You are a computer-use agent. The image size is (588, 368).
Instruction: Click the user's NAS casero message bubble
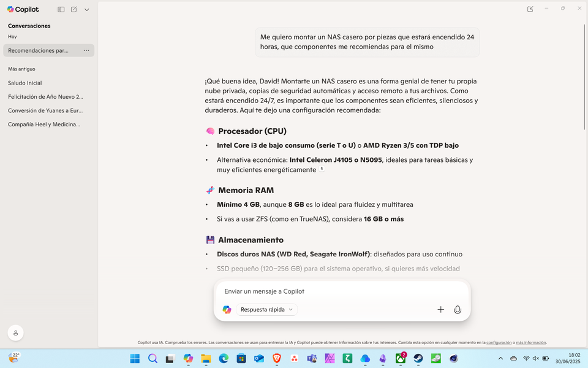(x=367, y=42)
